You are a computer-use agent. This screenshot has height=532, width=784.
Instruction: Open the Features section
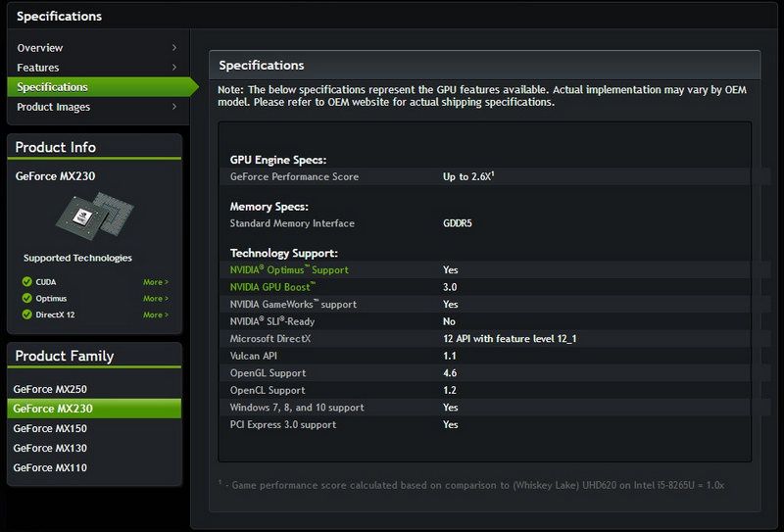38,68
